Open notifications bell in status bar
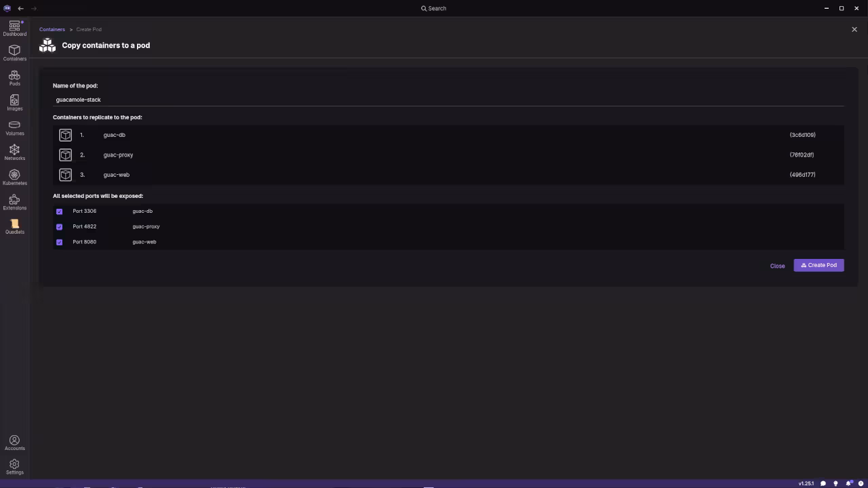The width and height of the screenshot is (868, 488). (x=848, y=483)
